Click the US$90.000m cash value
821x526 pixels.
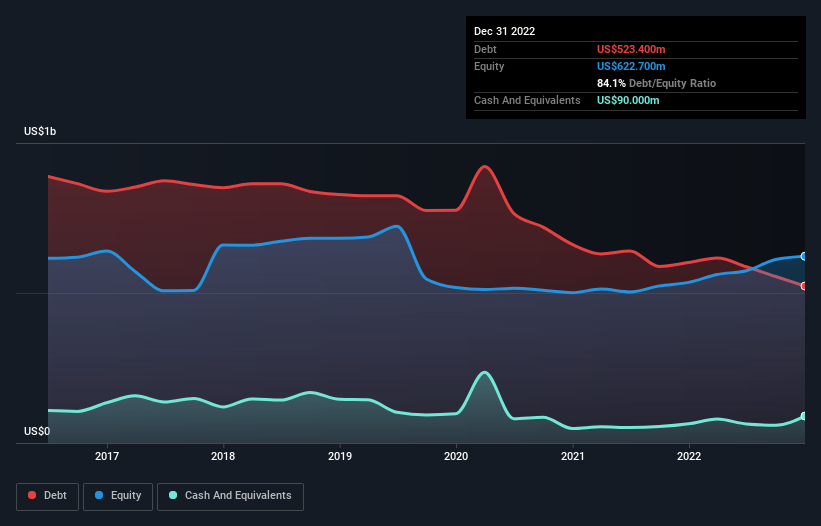click(628, 100)
